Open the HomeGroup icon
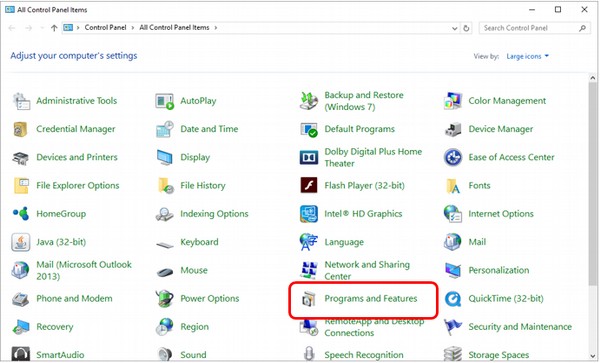Image resolution: width=600 pixels, height=363 pixels. point(21,214)
